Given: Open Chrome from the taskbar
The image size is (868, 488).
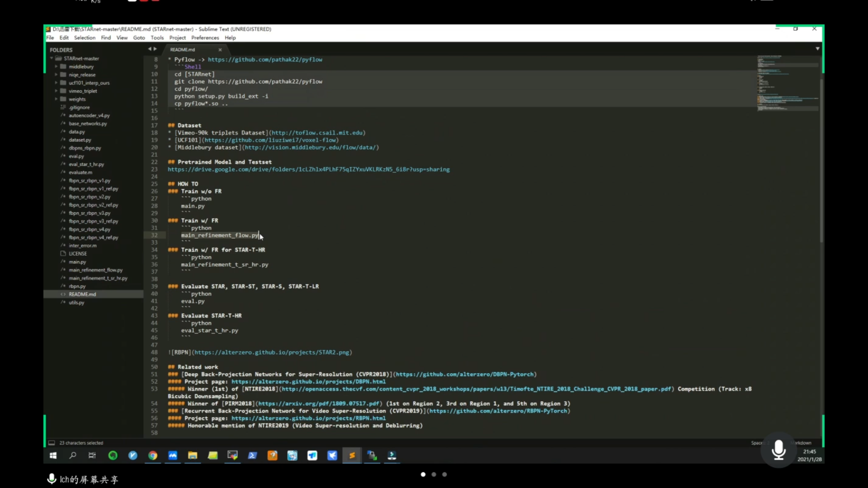Looking at the screenshot, I should [x=153, y=455].
